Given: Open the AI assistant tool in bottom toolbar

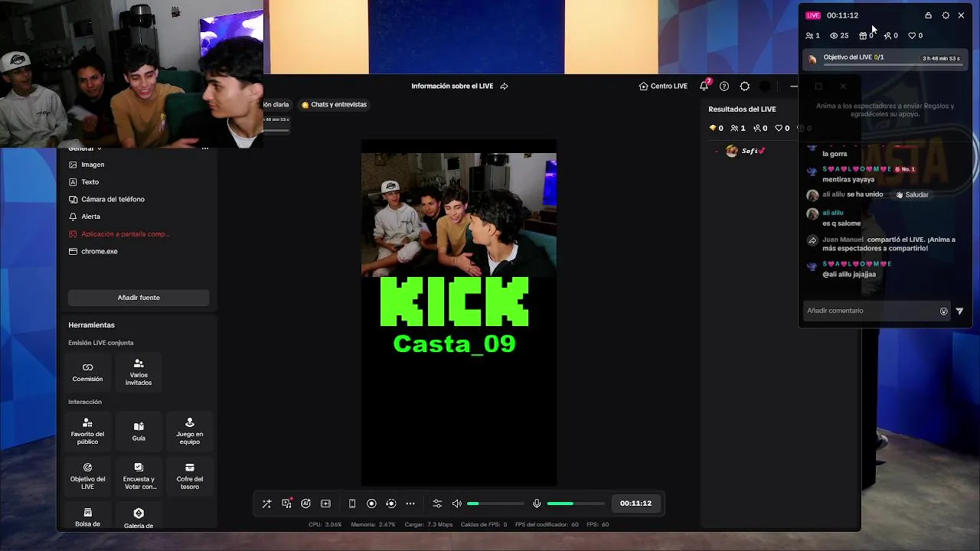Looking at the screenshot, I should tap(305, 504).
